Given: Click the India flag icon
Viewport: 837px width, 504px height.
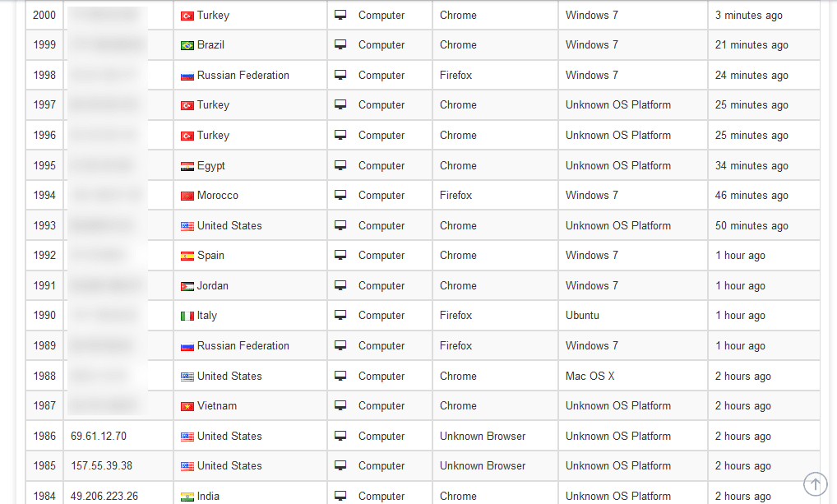Looking at the screenshot, I should pos(187,497).
